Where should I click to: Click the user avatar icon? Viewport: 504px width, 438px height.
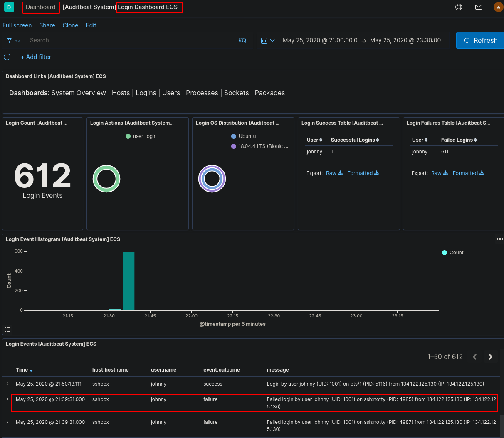pyautogui.click(x=498, y=7)
